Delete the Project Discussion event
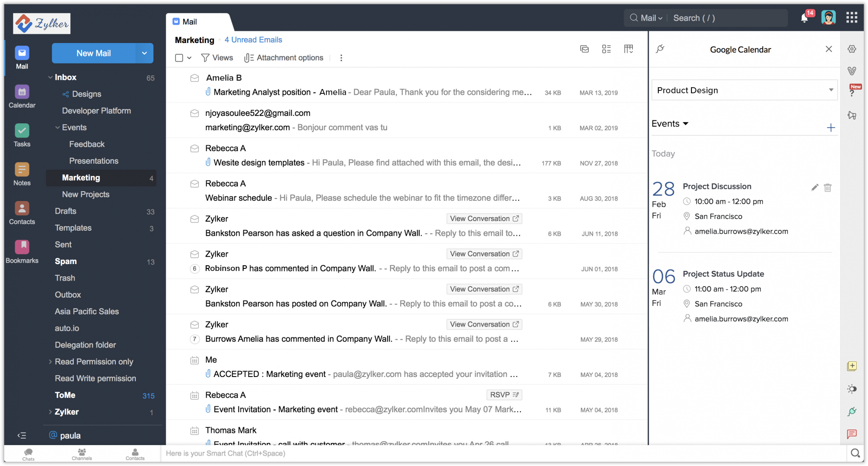The image size is (868, 466). [x=828, y=187]
